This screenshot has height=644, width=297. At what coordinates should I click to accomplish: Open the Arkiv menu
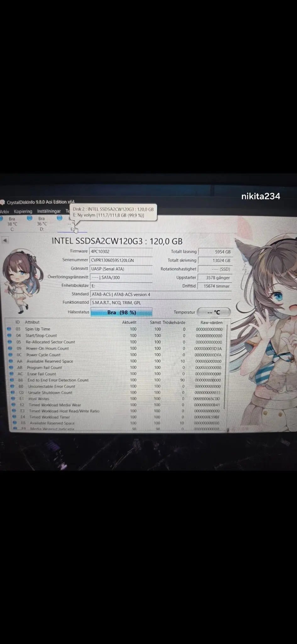coord(4,212)
